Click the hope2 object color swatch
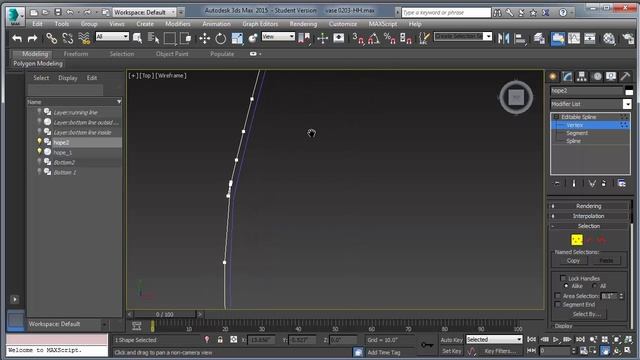The width and height of the screenshot is (640, 360). pyautogui.click(x=629, y=91)
